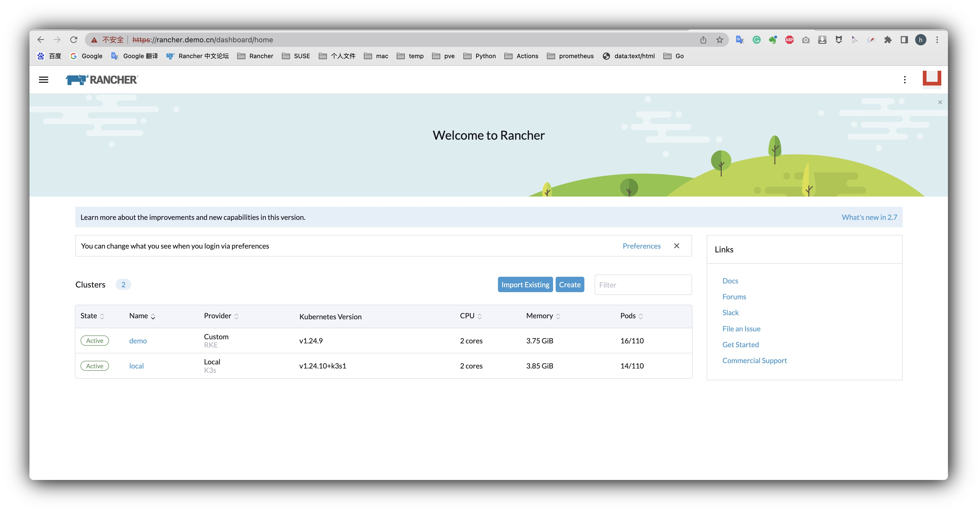Open the browser Extensions puzzle icon
Viewport: 980px width, 512px height.
[888, 40]
